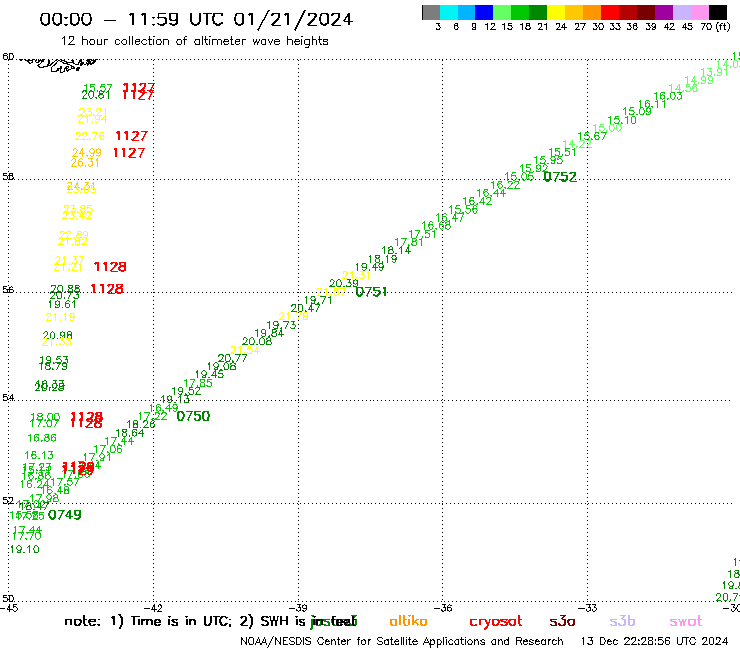
Task: Select the 15.67 wave height value
Action: [592, 136]
